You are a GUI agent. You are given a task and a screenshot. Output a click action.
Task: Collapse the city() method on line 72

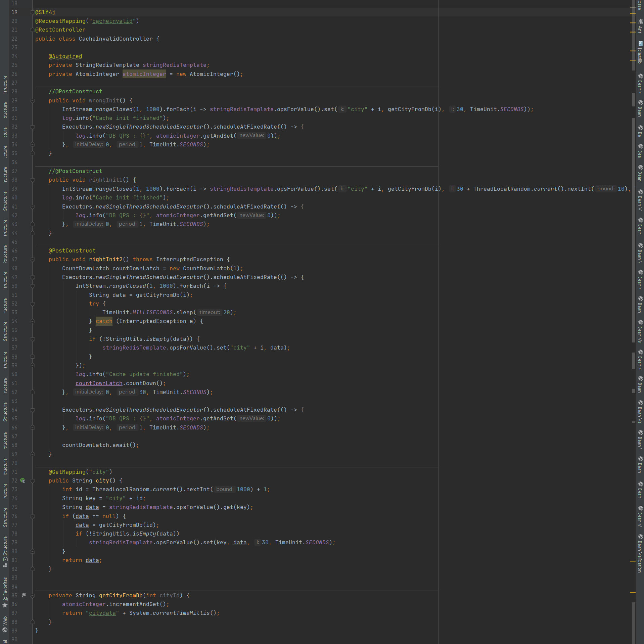tap(33, 481)
